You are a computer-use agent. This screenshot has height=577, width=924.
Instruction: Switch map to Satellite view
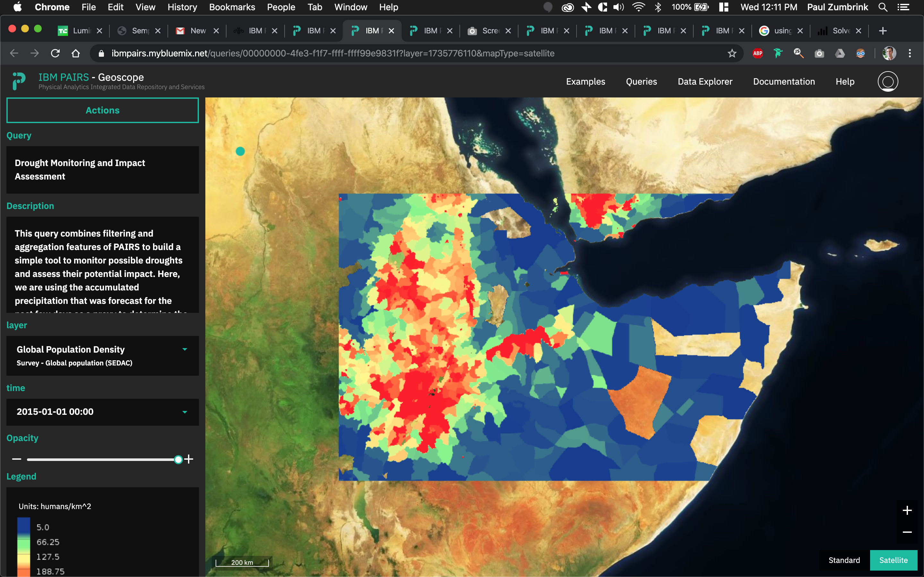coord(893,560)
